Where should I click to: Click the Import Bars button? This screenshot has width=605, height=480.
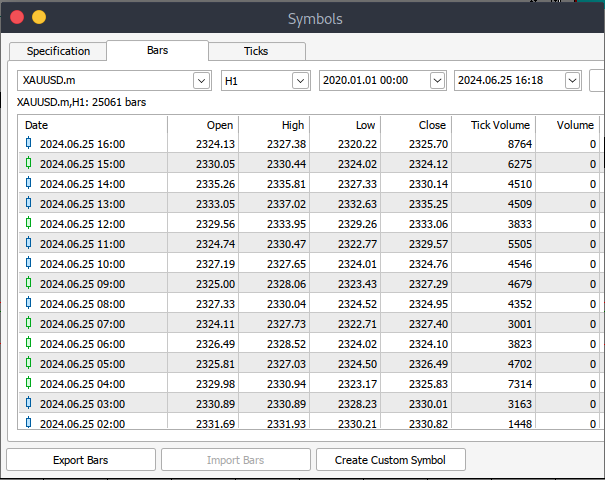point(236,460)
